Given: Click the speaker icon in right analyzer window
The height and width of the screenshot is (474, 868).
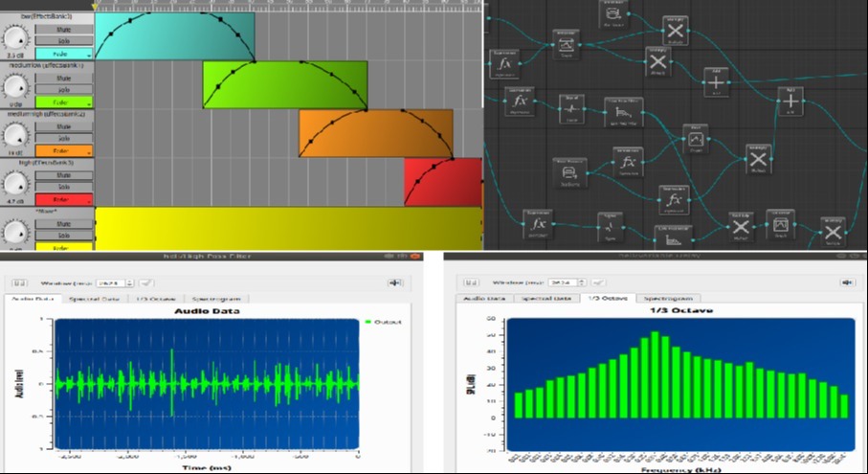Looking at the screenshot, I should point(846,282).
